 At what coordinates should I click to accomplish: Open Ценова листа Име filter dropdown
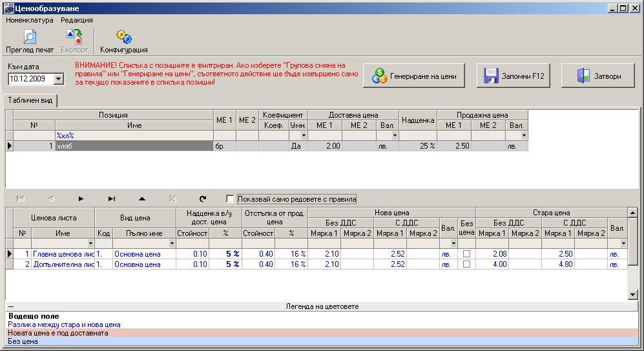pos(91,243)
